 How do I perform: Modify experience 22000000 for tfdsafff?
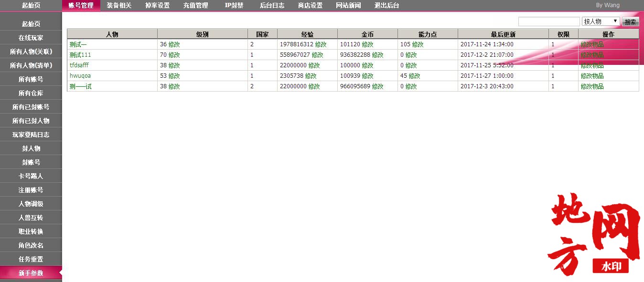314,65
